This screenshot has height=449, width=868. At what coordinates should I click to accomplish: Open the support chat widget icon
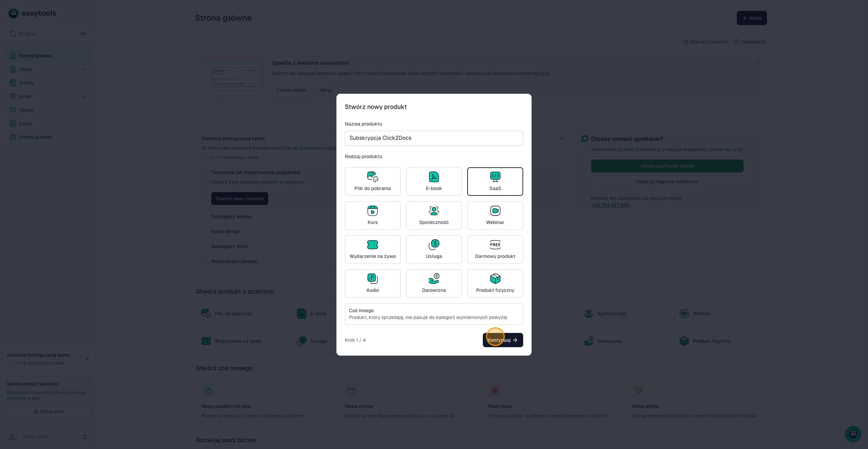tap(853, 434)
